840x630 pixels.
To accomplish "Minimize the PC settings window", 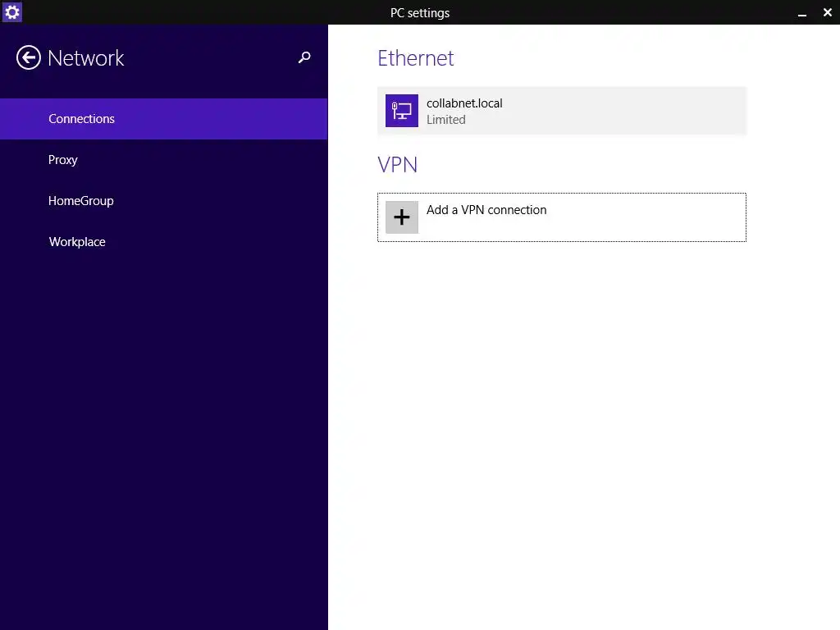I will (802, 13).
